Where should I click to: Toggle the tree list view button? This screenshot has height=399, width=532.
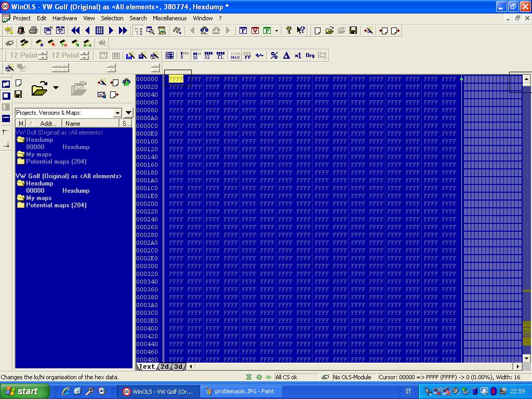[138, 31]
